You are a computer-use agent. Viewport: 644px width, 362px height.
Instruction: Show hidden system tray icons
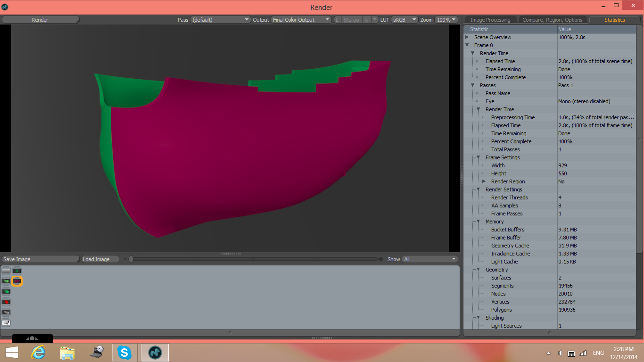pos(548,353)
